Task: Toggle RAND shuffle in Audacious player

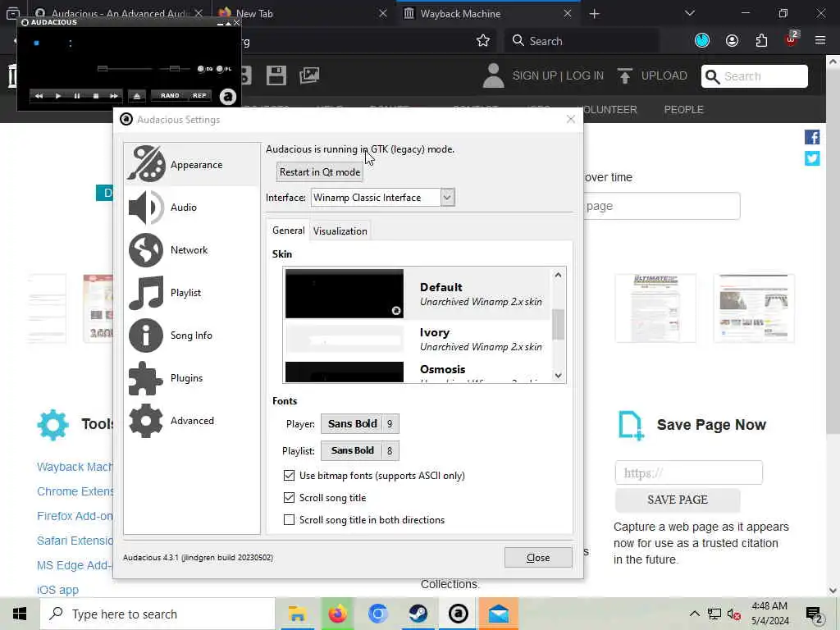Action: pos(170,95)
